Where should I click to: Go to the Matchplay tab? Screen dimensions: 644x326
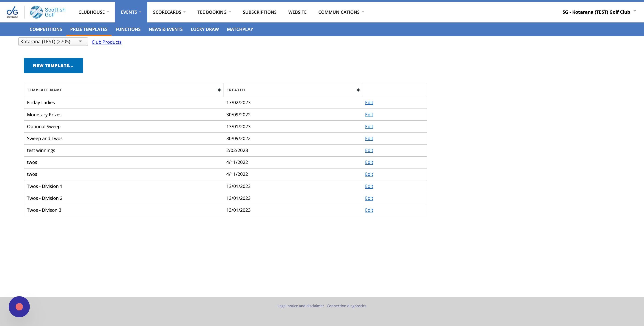240,29
